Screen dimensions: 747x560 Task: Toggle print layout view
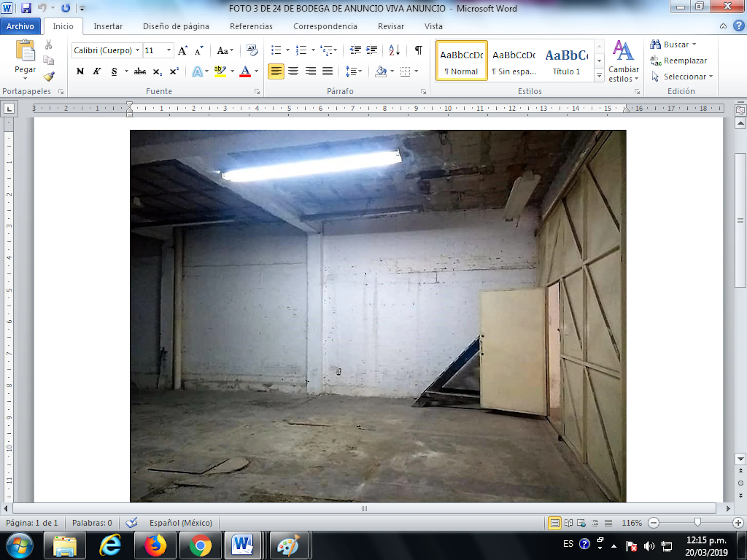coord(554,523)
